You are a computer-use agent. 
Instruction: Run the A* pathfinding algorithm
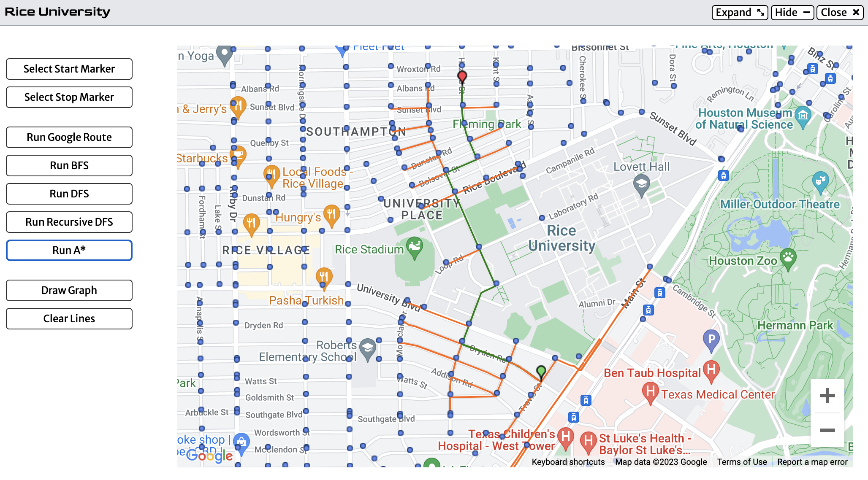69,250
